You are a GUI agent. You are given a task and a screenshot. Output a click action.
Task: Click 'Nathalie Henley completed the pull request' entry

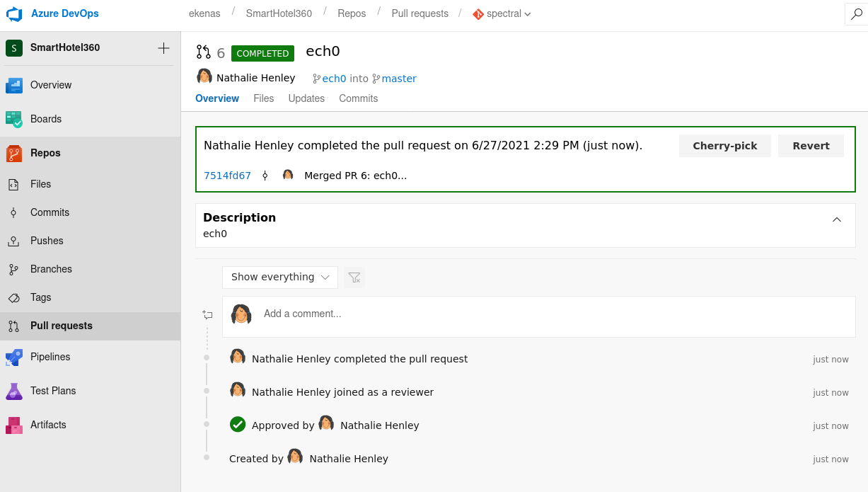pyautogui.click(x=359, y=359)
